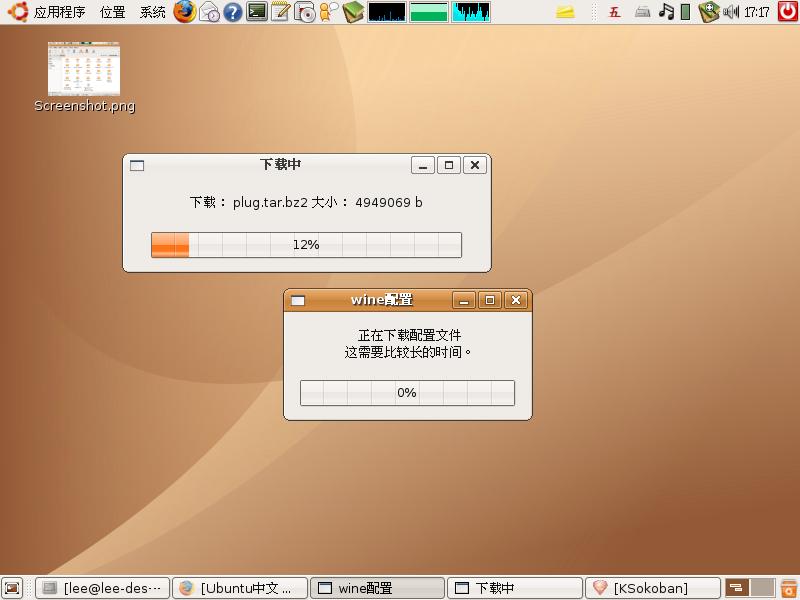Open the 应用程序 (Applications) menu
This screenshot has height=600, width=800.
pos(59,12)
